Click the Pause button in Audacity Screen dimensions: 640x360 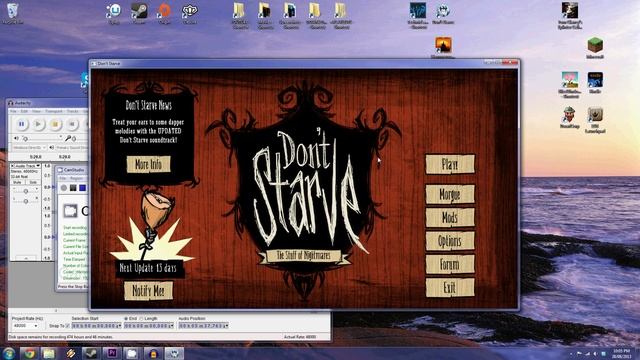(21, 124)
